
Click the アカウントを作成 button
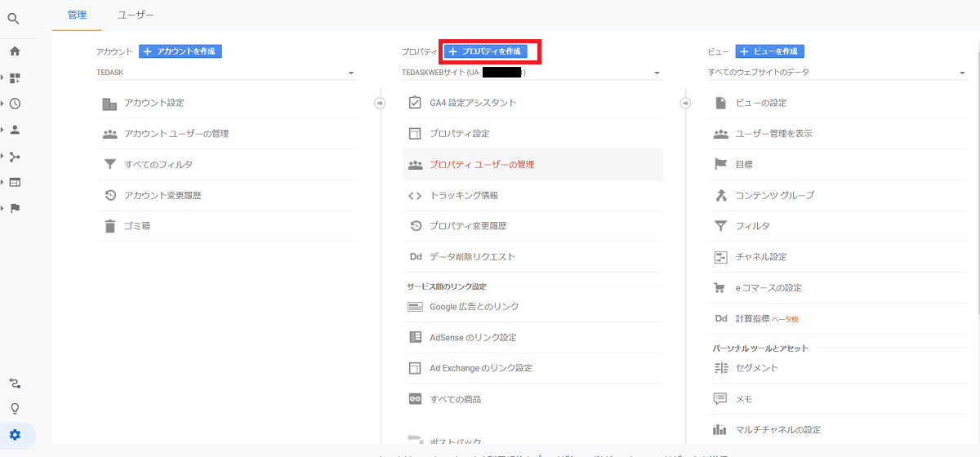click(x=180, y=51)
